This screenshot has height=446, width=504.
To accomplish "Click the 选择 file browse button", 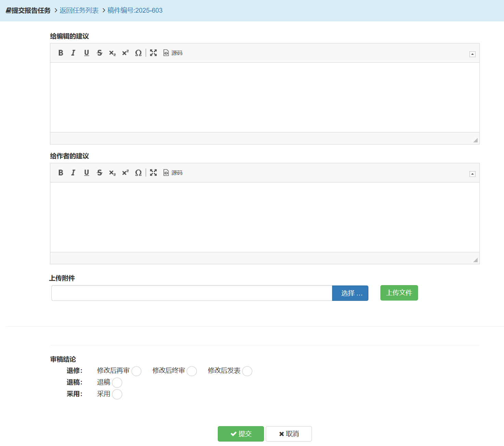I will (x=350, y=293).
